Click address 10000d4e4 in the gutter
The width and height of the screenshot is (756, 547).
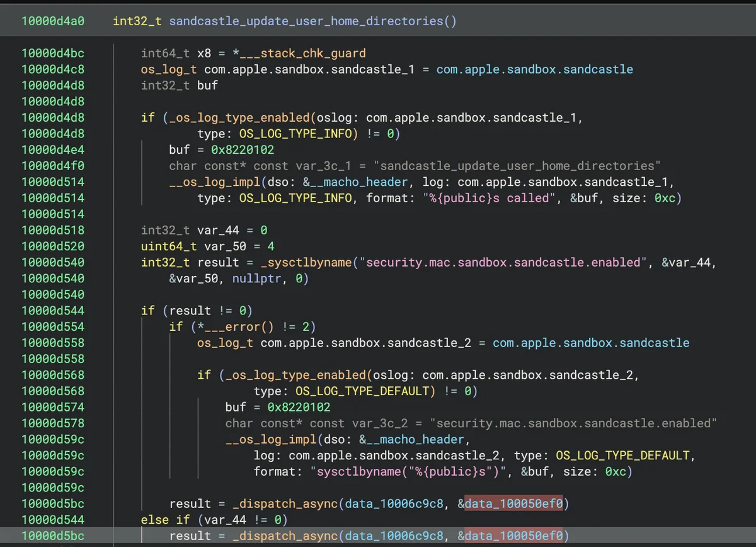click(x=53, y=149)
